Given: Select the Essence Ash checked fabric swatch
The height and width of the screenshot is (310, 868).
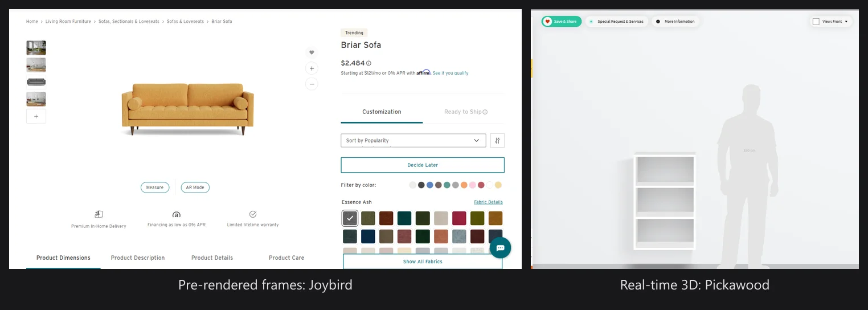Looking at the screenshot, I should (350, 218).
